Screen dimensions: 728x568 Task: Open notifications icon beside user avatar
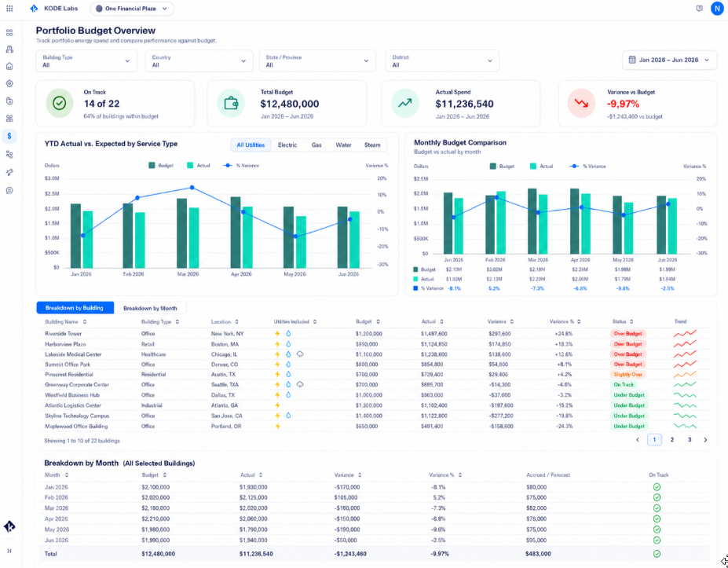[699, 9]
